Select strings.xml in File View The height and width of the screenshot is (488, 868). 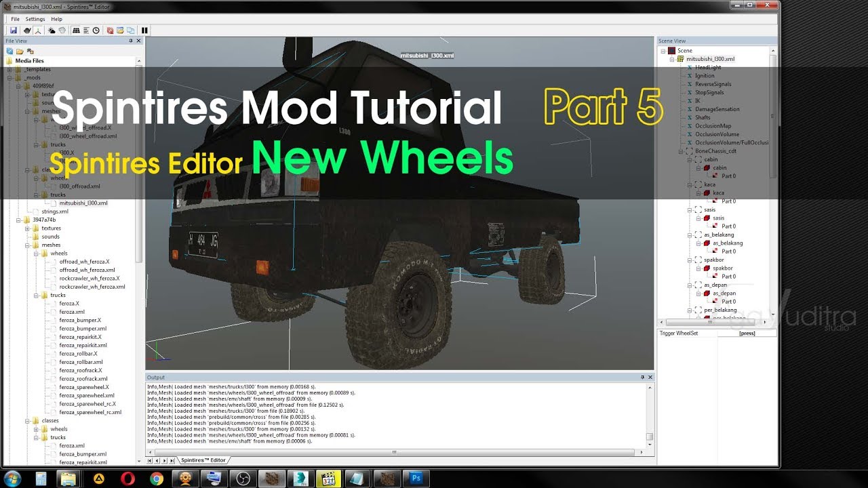(55, 211)
